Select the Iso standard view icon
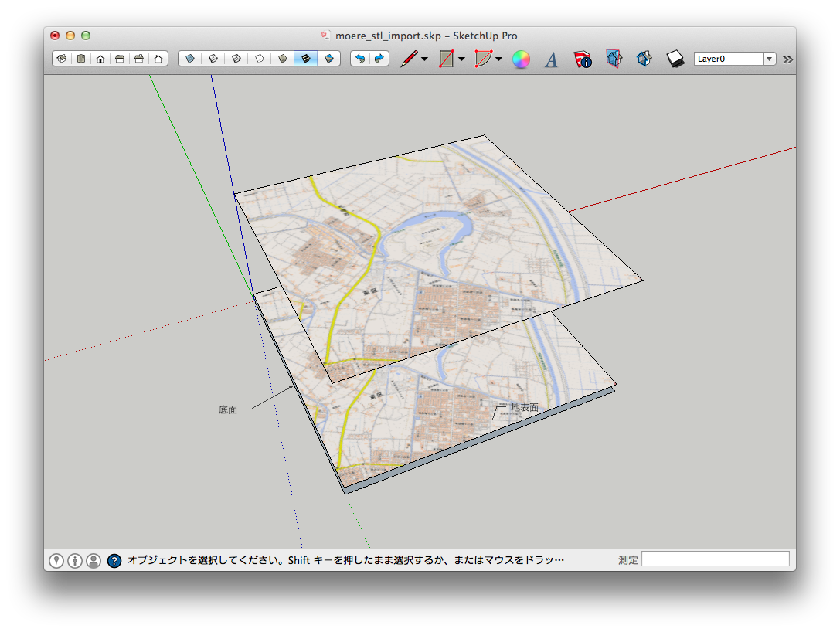Image resolution: width=840 pixels, height=632 pixels. pos(62,59)
